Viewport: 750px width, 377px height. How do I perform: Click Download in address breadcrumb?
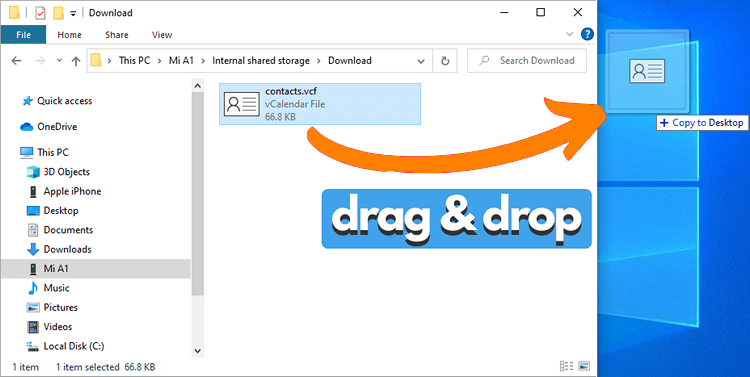[350, 61]
